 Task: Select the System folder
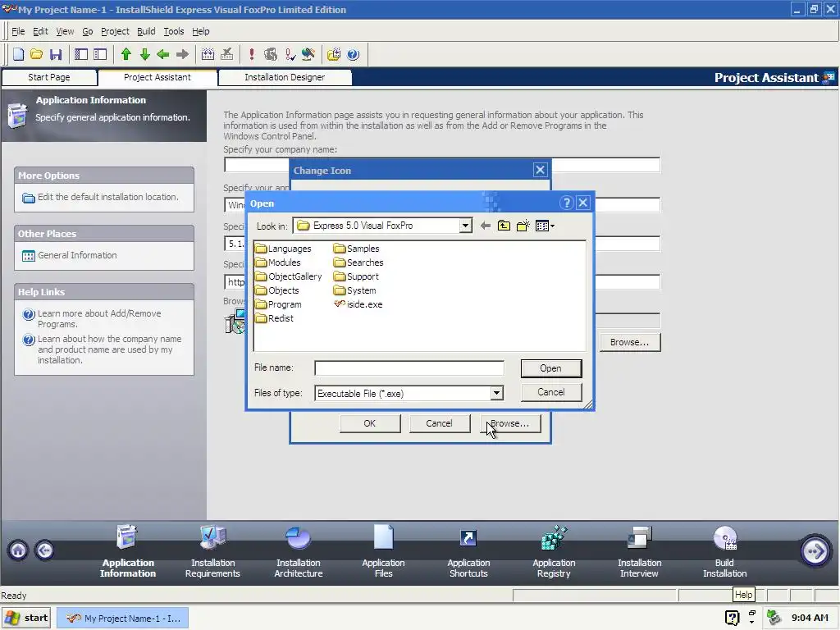point(354,290)
